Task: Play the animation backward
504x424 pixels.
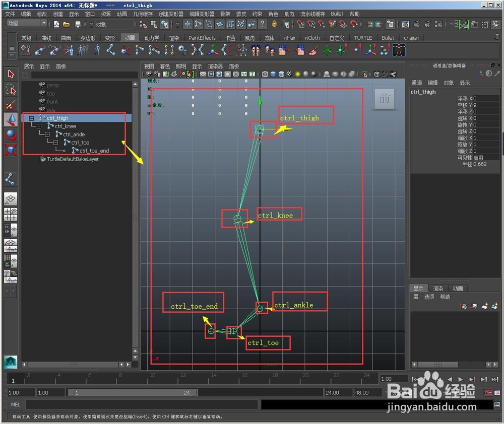Action: [450, 379]
